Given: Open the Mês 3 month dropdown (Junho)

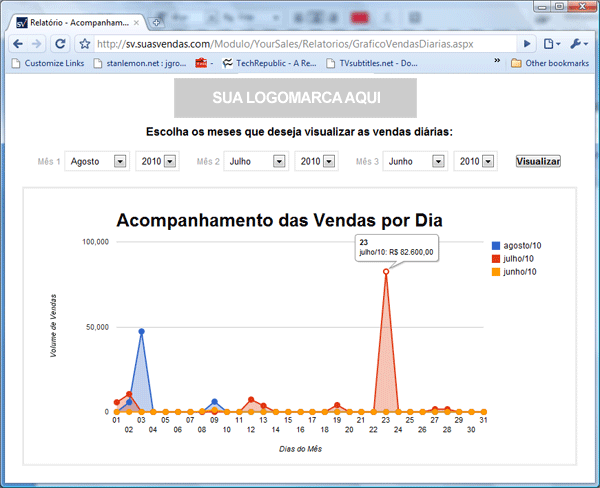Looking at the screenshot, I should coord(415,161).
